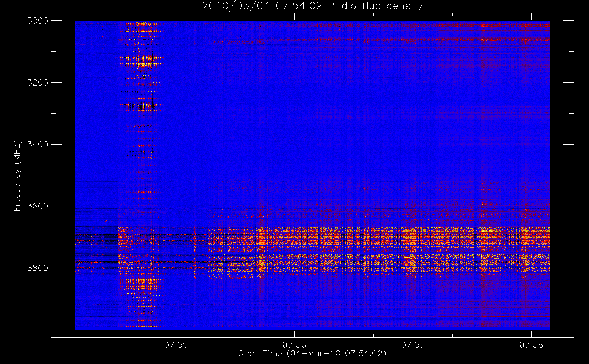Image resolution: width=589 pixels, height=364 pixels.
Task: Select the 3600 frequency axis label
Action: [38, 206]
